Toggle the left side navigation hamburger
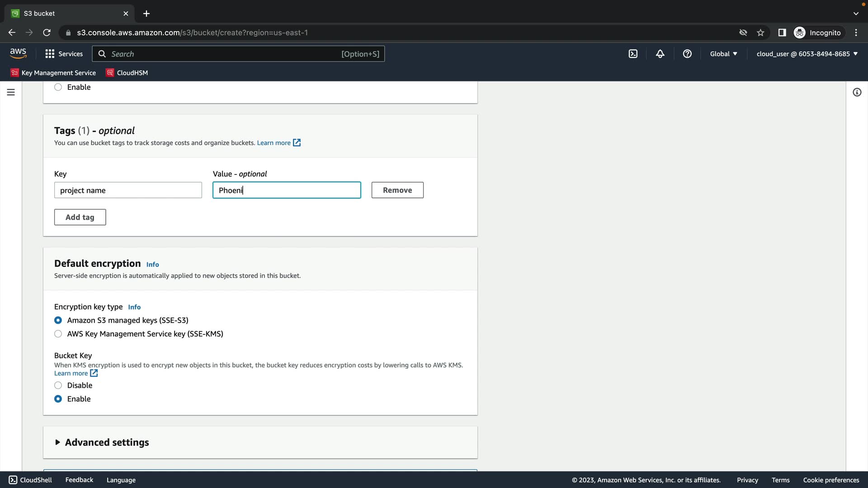The width and height of the screenshot is (868, 488). pos(11,92)
